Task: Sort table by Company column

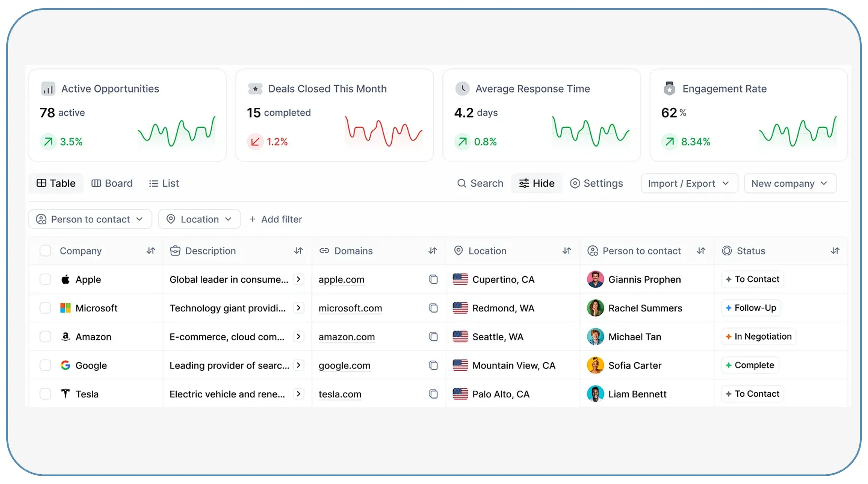Action: 151,251
